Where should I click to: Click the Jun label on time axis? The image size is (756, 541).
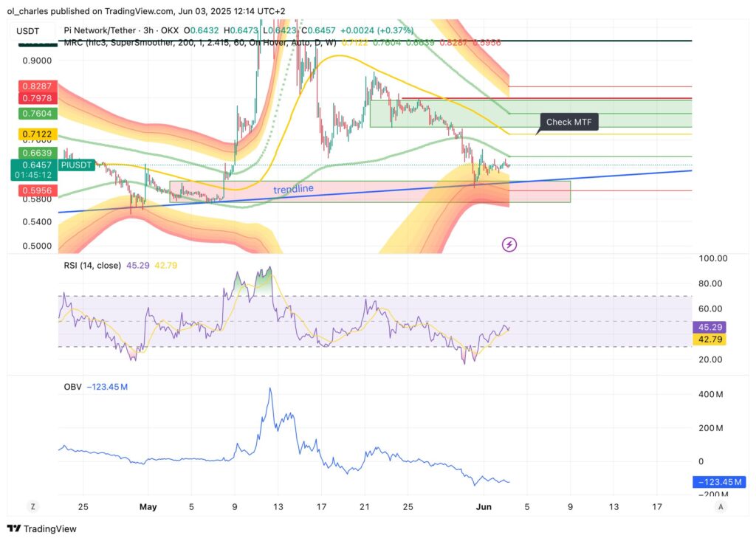click(x=484, y=507)
